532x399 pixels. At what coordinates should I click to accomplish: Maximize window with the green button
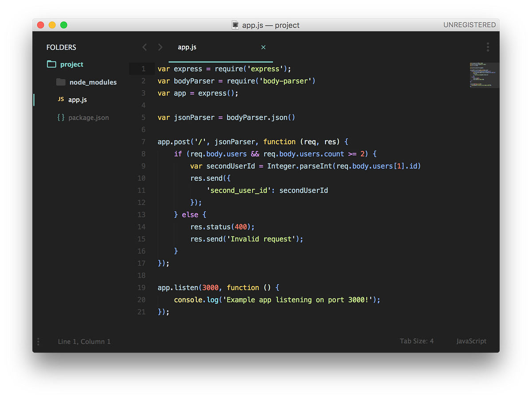coord(64,25)
